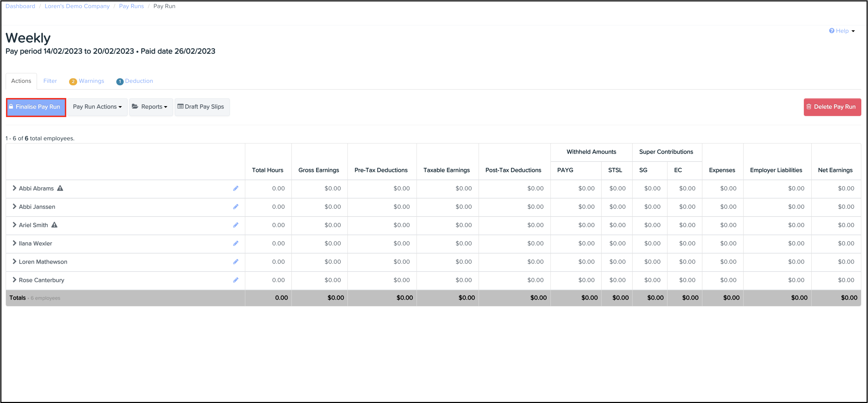The width and height of the screenshot is (868, 403).
Task: Click pencil edit icon for Rose Canterbury
Action: [235, 280]
